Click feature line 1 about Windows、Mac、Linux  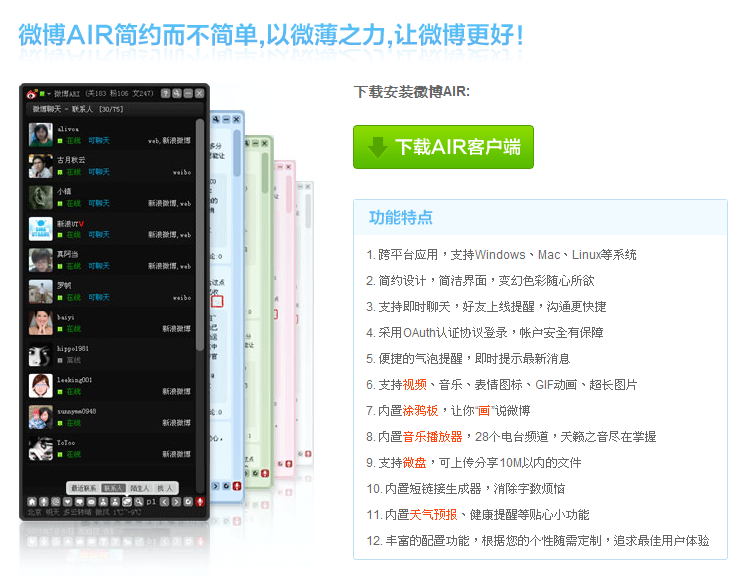502,255
